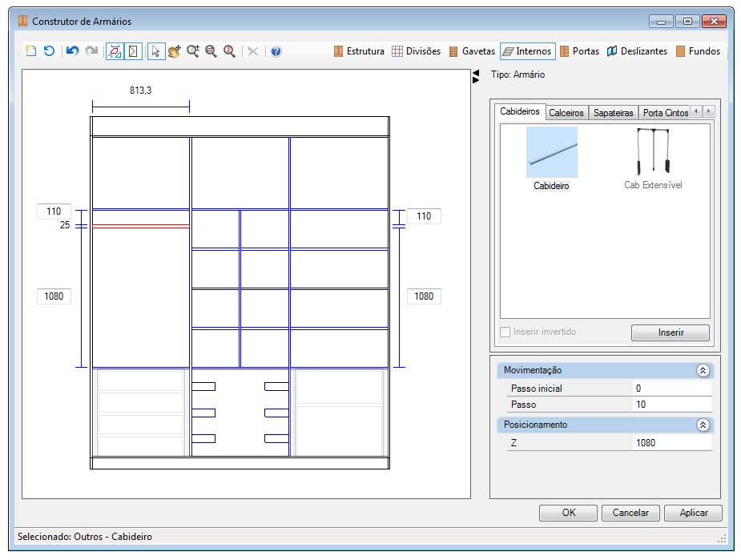Click the Cancelar button
The image size is (741, 560).
tap(630, 513)
